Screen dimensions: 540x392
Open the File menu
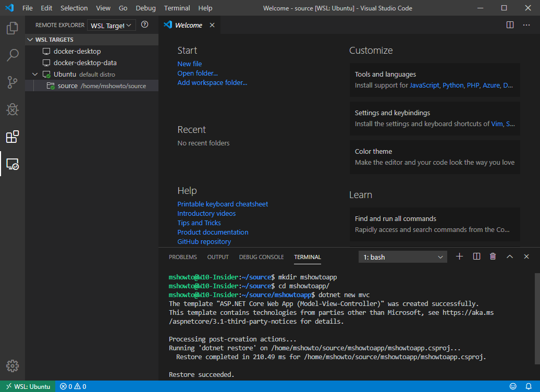(27, 8)
